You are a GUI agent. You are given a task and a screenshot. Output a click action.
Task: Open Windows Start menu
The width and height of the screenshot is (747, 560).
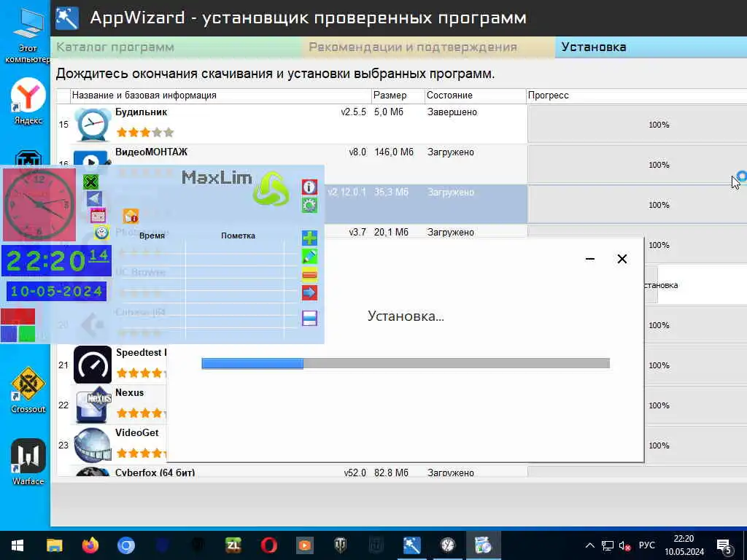(x=18, y=545)
